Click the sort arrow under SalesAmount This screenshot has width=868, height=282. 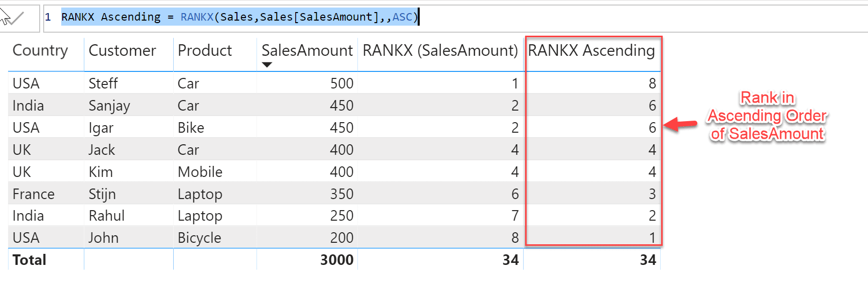(x=267, y=65)
